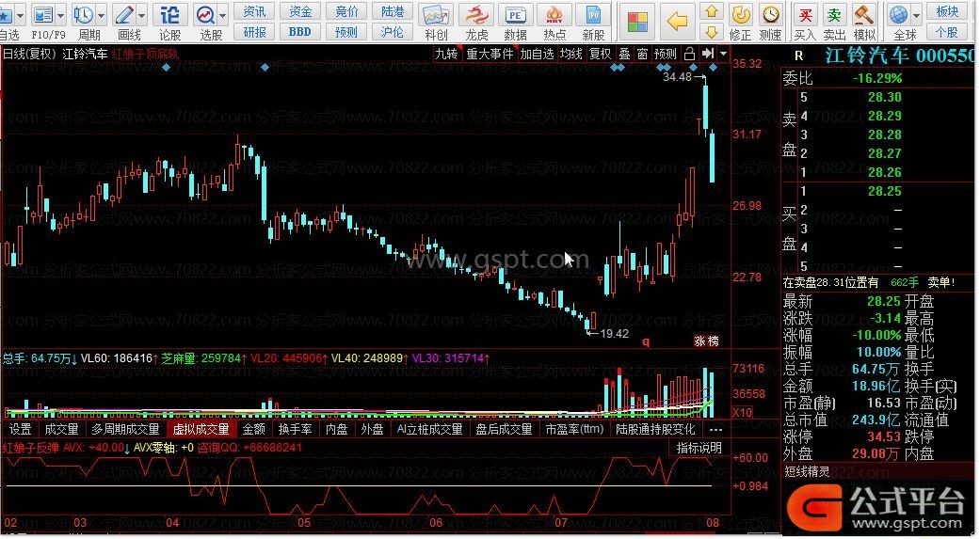Toggle 重大事件 major events display
The image size is (980, 539).
point(490,54)
